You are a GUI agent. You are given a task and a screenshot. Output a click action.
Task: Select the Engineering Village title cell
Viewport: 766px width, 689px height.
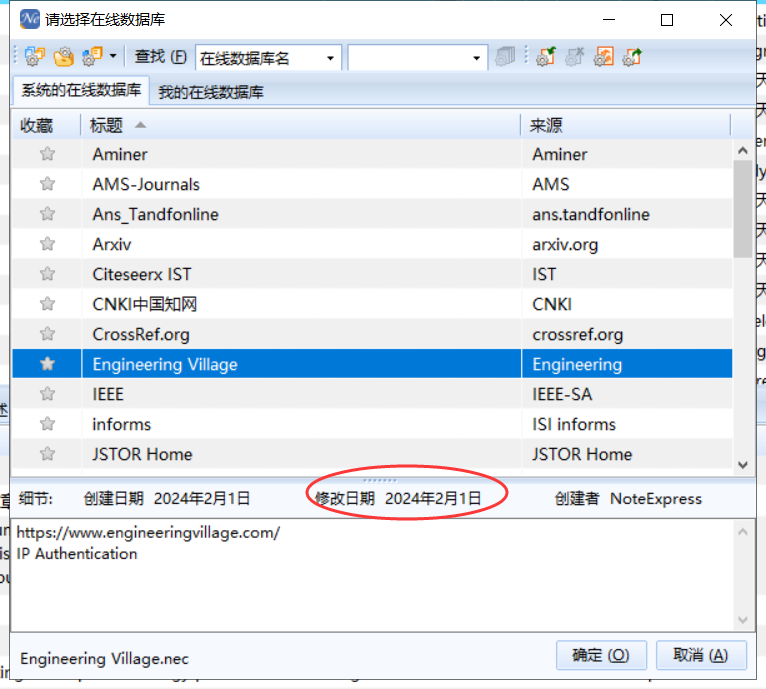pos(301,364)
